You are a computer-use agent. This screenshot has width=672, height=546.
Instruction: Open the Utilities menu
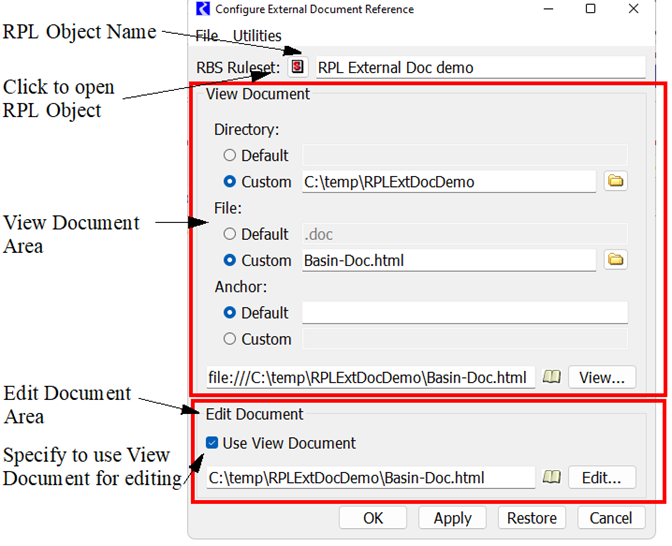click(x=257, y=36)
